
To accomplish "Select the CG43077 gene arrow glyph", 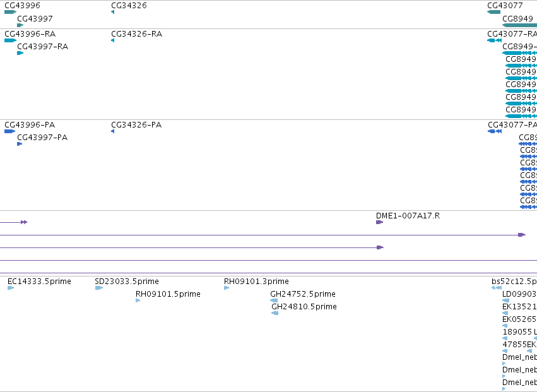I will point(494,12).
